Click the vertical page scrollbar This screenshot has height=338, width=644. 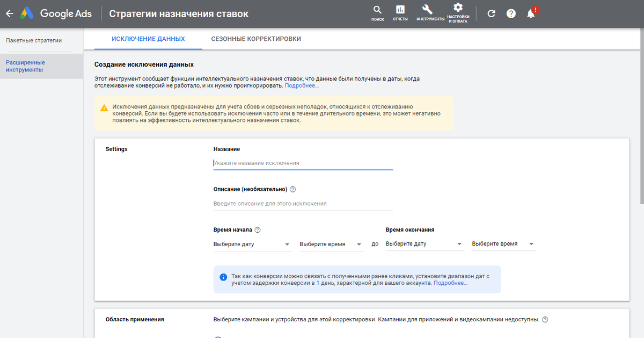[x=641, y=116]
